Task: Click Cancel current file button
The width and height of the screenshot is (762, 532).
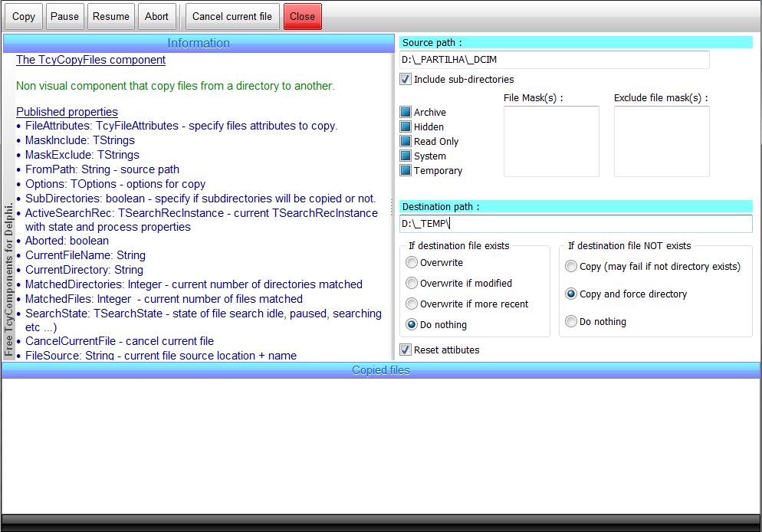Action: (x=232, y=16)
